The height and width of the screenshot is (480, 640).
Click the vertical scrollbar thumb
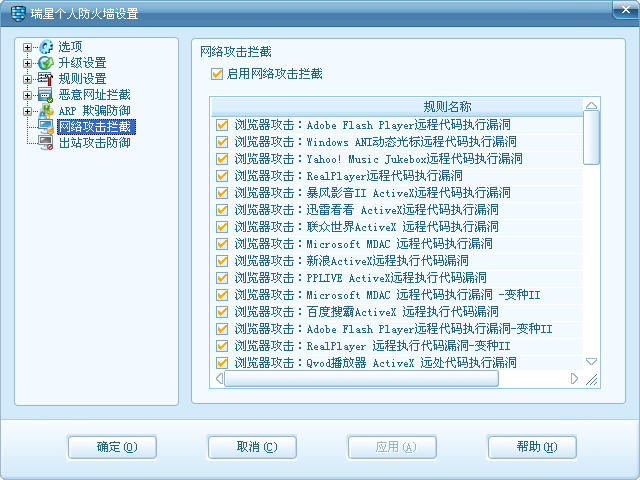point(591,138)
